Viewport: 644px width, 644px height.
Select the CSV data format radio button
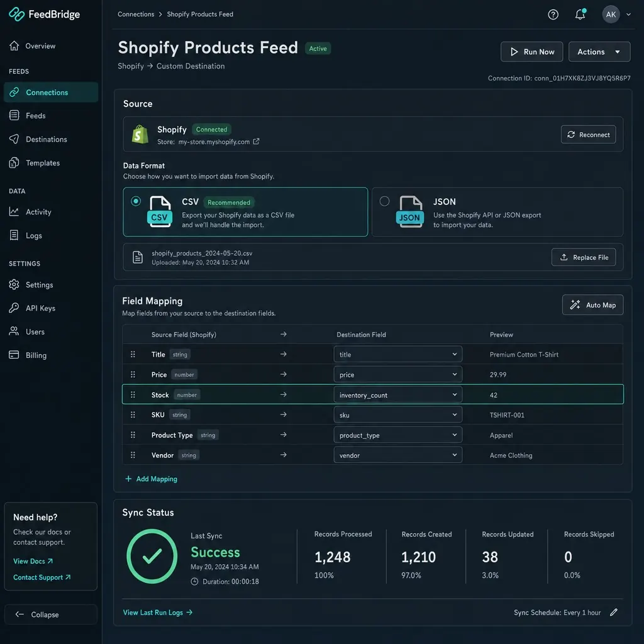pos(136,201)
